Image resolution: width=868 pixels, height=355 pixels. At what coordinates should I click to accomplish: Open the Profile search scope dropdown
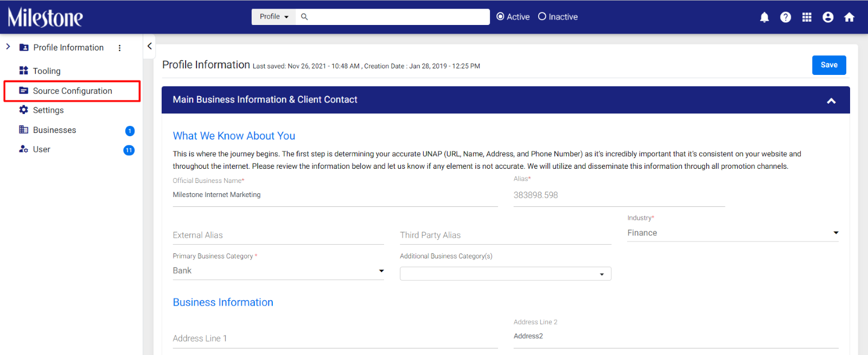click(x=273, y=17)
